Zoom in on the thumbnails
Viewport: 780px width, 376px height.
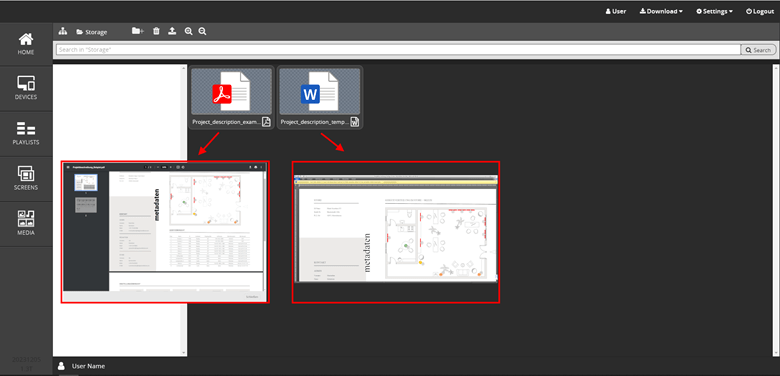coord(189,31)
